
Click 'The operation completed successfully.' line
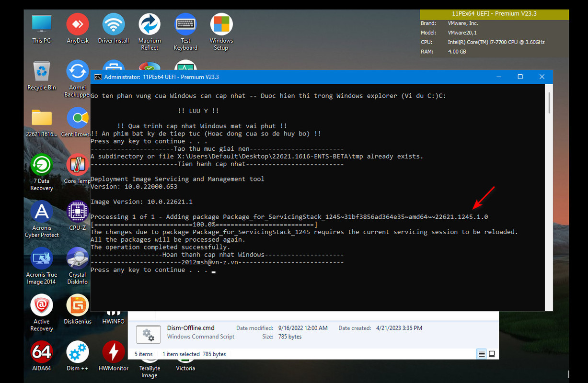click(160, 247)
